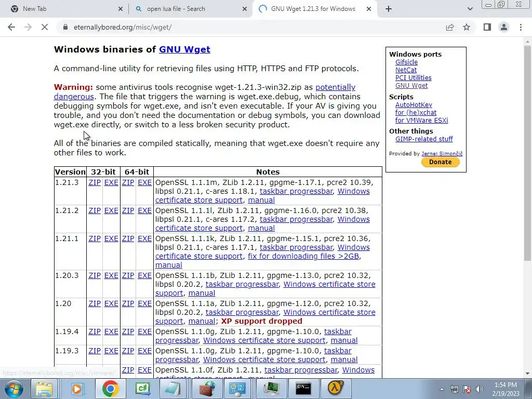Open the volume speaker tray icon
532x399 pixels.
[479, 389]
